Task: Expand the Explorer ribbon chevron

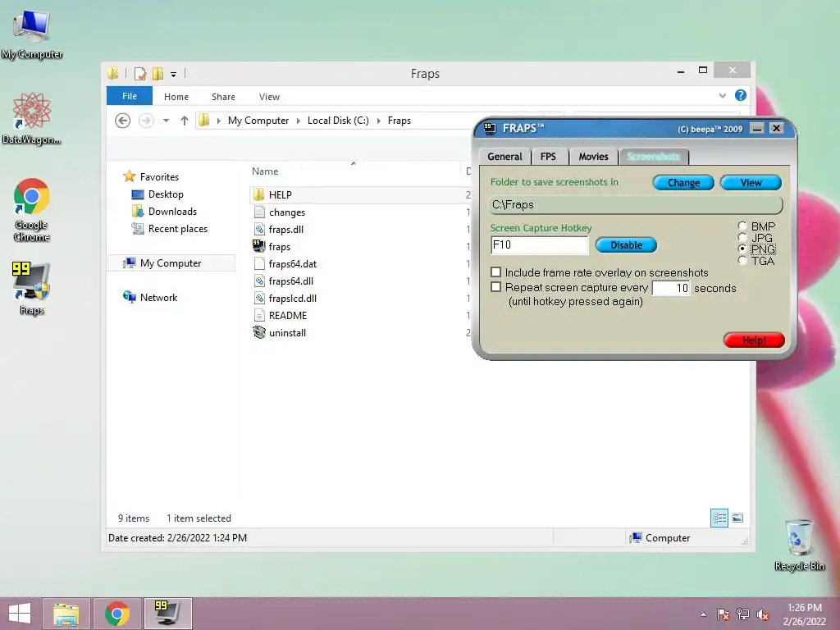Action: [722, 96]
